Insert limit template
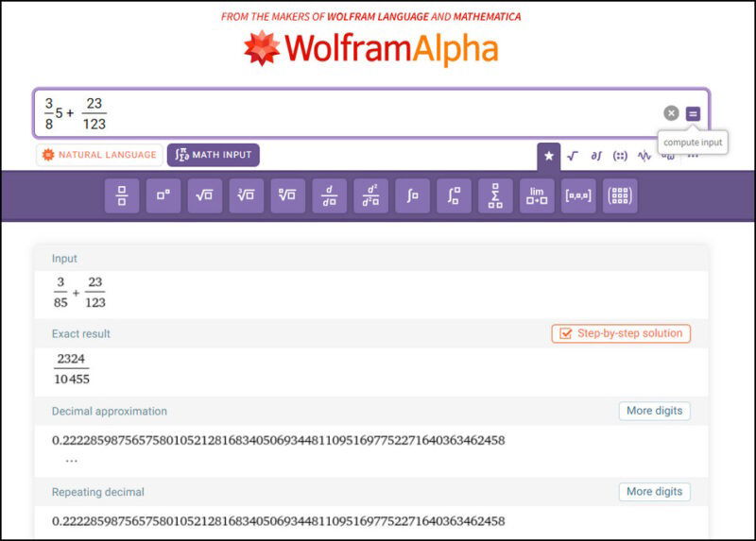756x541 pixels. [x=537, y=195]
